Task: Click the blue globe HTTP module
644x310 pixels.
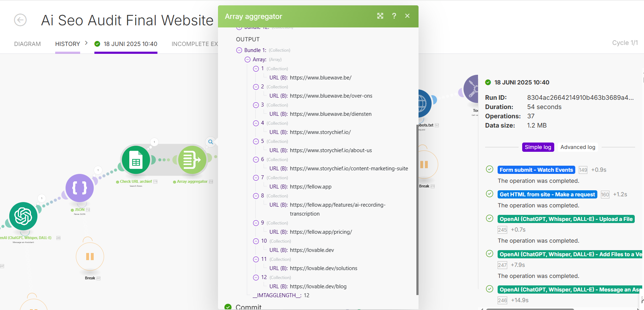Action: [425, 103]
